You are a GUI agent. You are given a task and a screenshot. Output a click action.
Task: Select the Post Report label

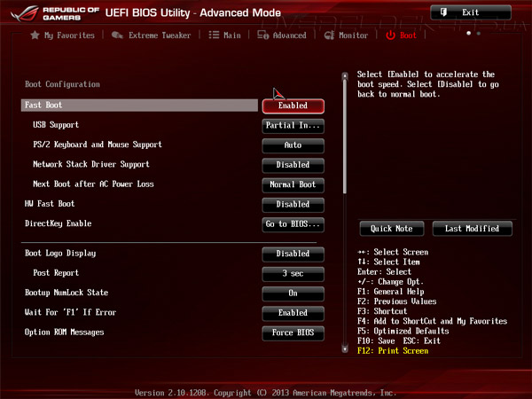56,273
